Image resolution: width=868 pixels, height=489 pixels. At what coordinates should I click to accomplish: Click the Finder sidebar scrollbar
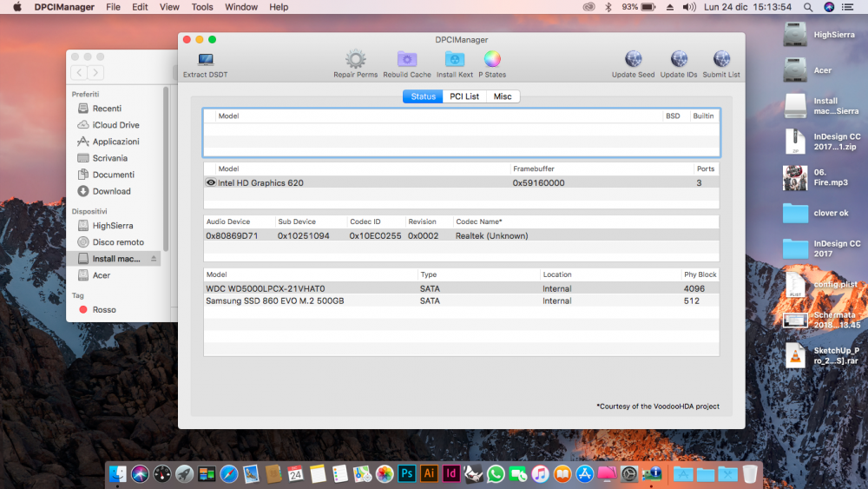tap(166, 169)
